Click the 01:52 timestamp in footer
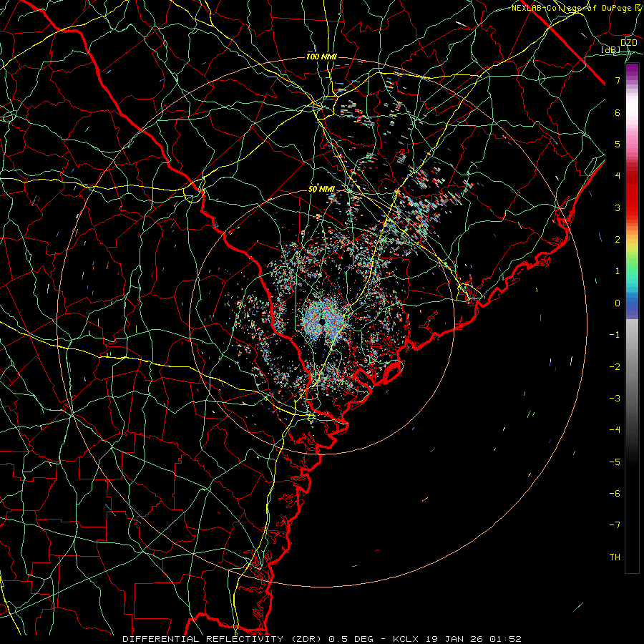Screen dimensions: 644x644 click(504, 639)
